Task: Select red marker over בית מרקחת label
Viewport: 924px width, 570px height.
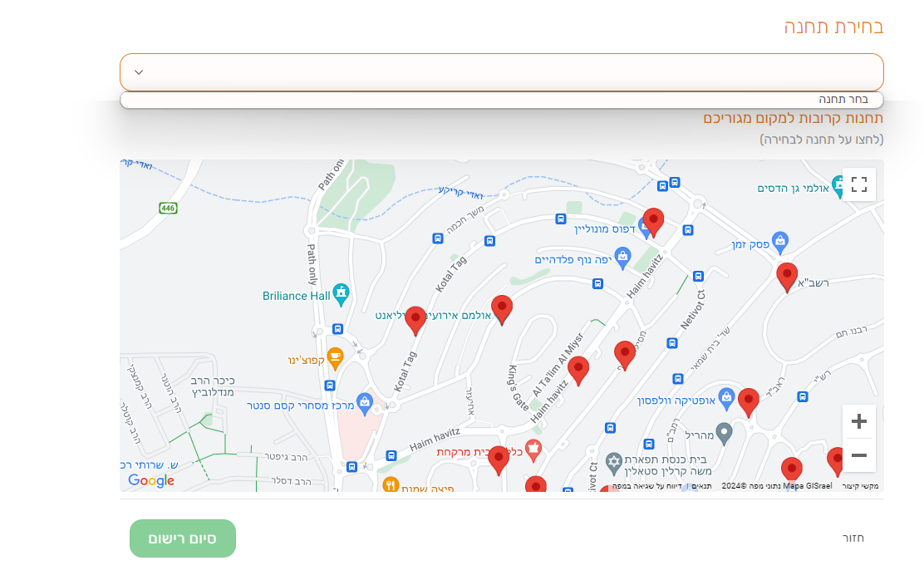Action: coord(499,460)
